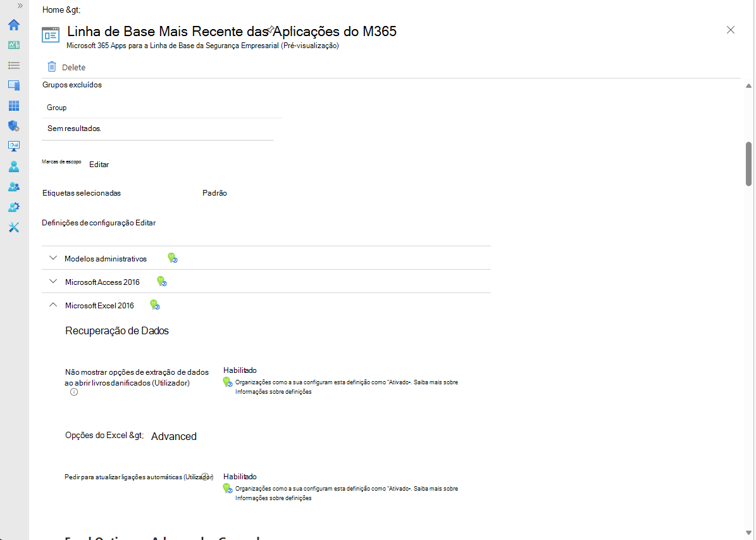Click the Home breadcrumb link
756x540 pixels.
pyautogui.click(x=53, y=9)
